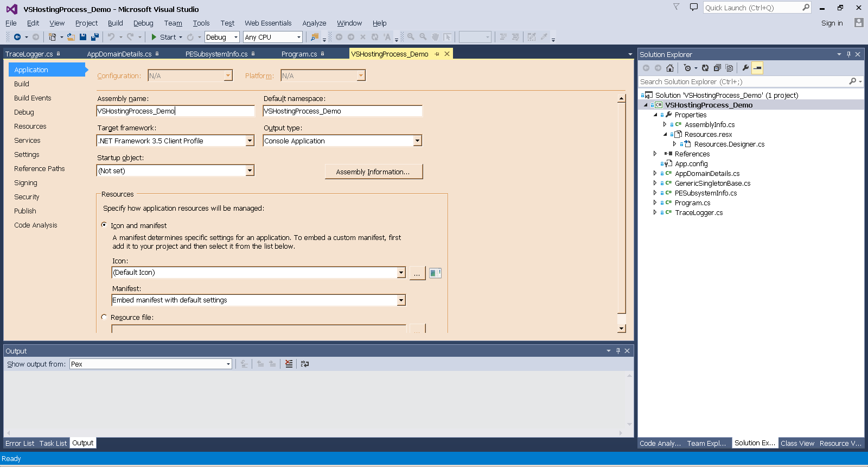The height and width of the screenshot is (467, 868).
Task: Click the properties page scroll up arrow
Action: click(x=622, y=99)
